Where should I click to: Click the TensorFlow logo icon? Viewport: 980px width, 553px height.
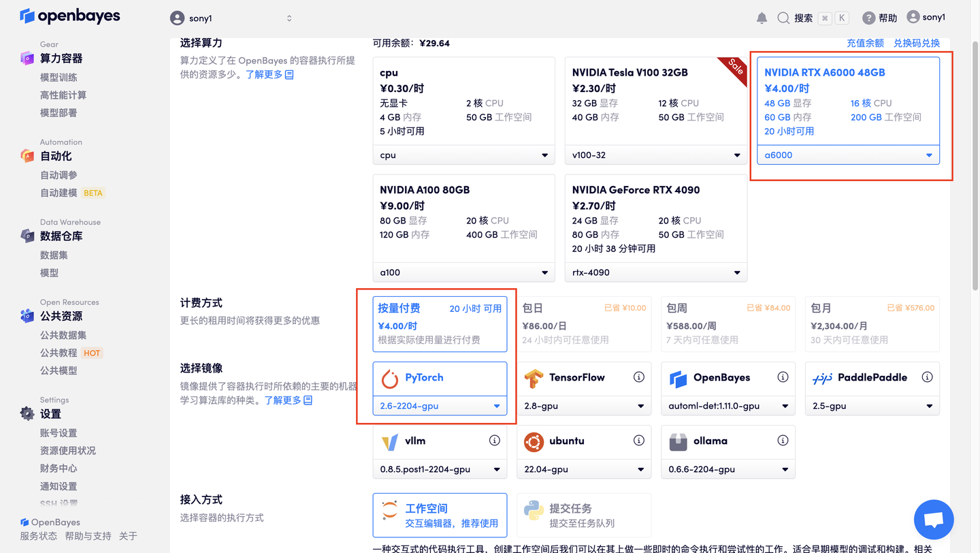click(x=534, y=378)
